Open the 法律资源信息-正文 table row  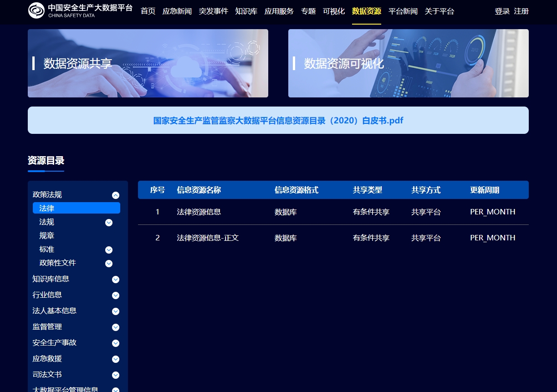(208, 238)
